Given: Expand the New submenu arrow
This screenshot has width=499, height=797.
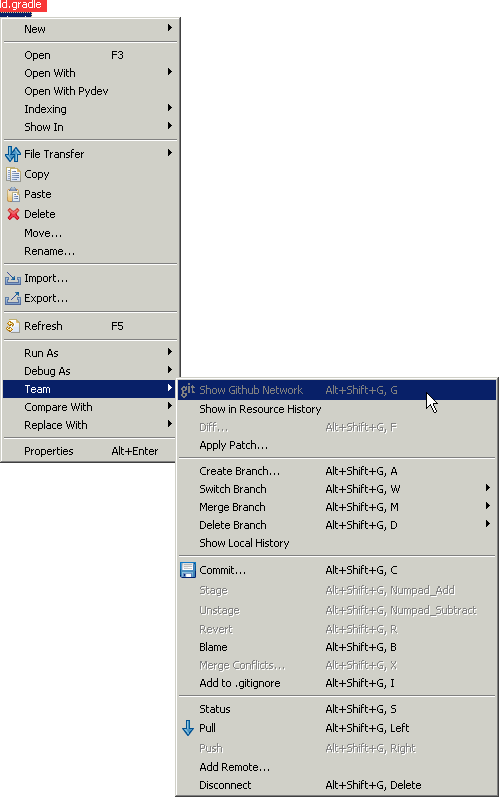Looking at the screenshot, I should coord(170,28).
